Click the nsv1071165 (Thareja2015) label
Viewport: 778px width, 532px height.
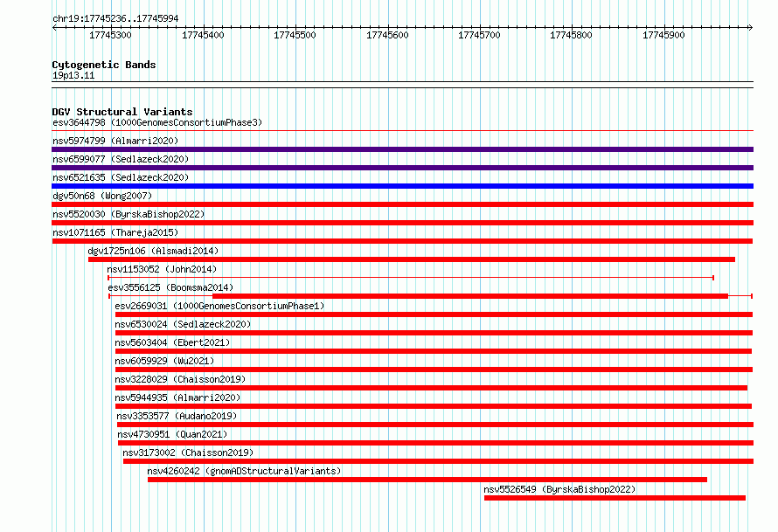115,232
